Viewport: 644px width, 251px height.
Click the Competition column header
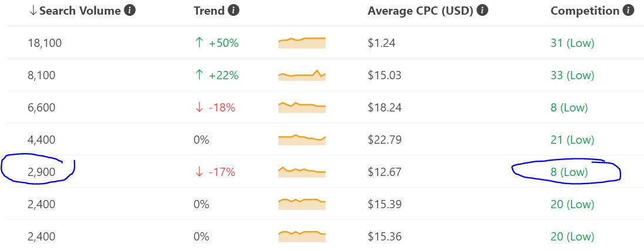point(585,11)
